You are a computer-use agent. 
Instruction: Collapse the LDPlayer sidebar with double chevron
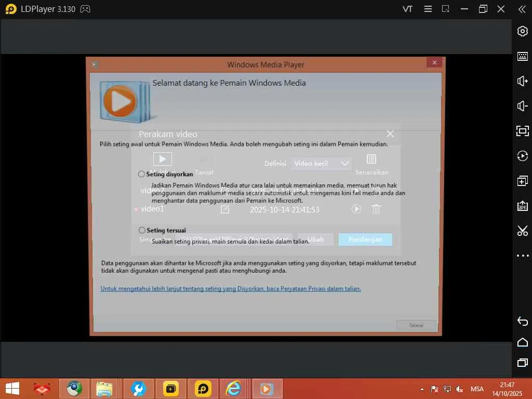pyautogui.click(x=522, y=9)
